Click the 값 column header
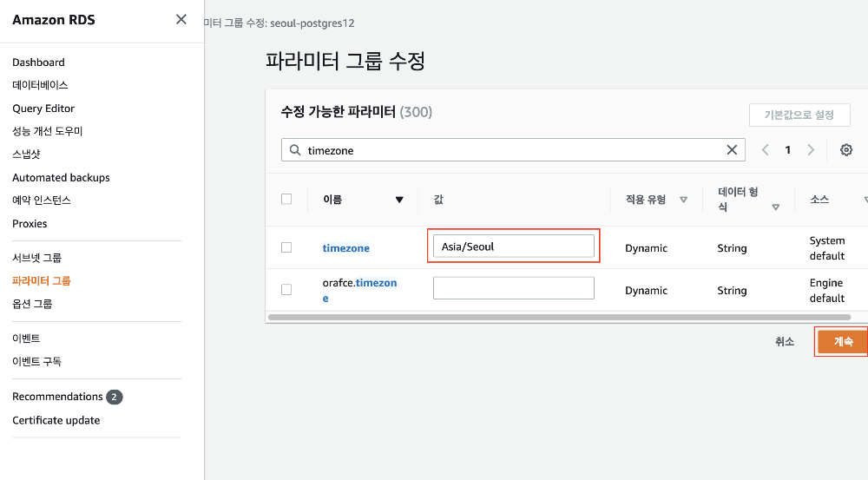Image resolution: width=868 pixels, height=480 pixels. click(x=438, y=200)
